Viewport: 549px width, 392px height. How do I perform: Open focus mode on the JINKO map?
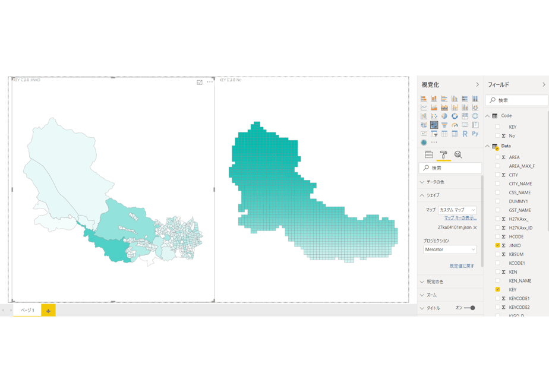tap(200, 83)
